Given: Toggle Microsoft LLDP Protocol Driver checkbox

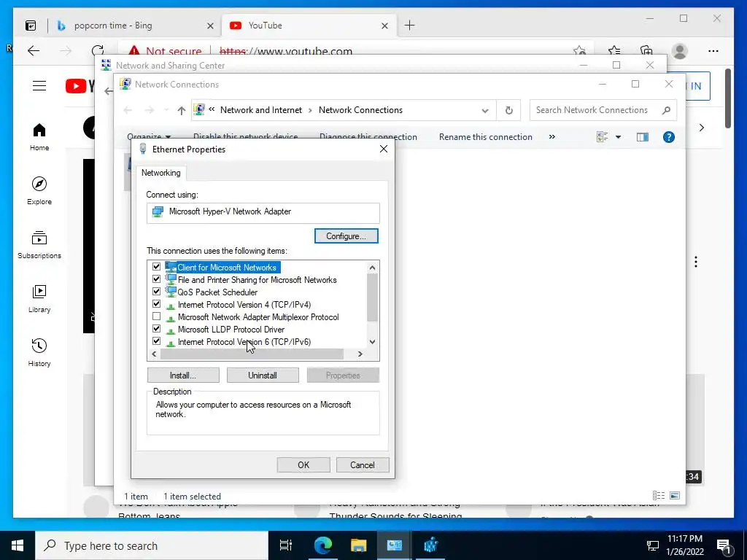Looking at the screenshot, I should (156, 329).
